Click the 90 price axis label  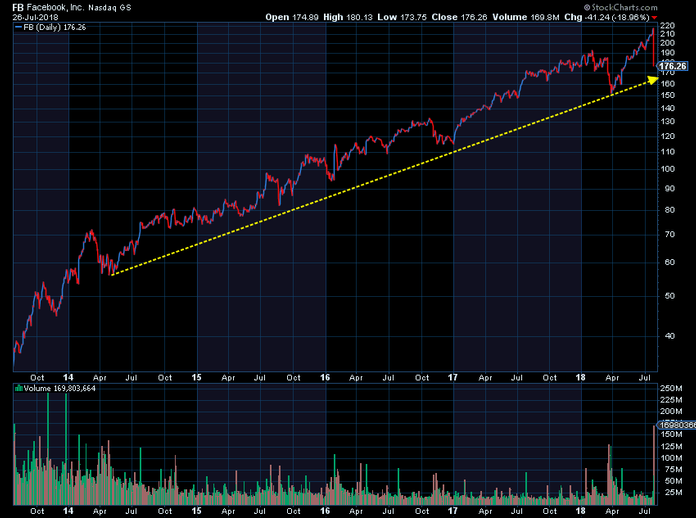[x=670, y=189]
